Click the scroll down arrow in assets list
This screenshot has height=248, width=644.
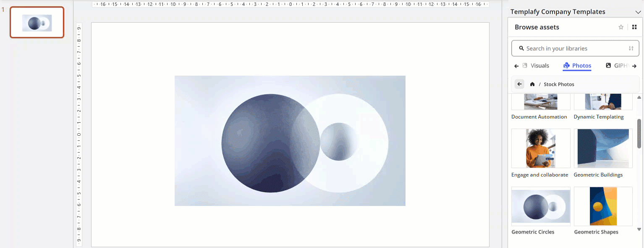639,230
